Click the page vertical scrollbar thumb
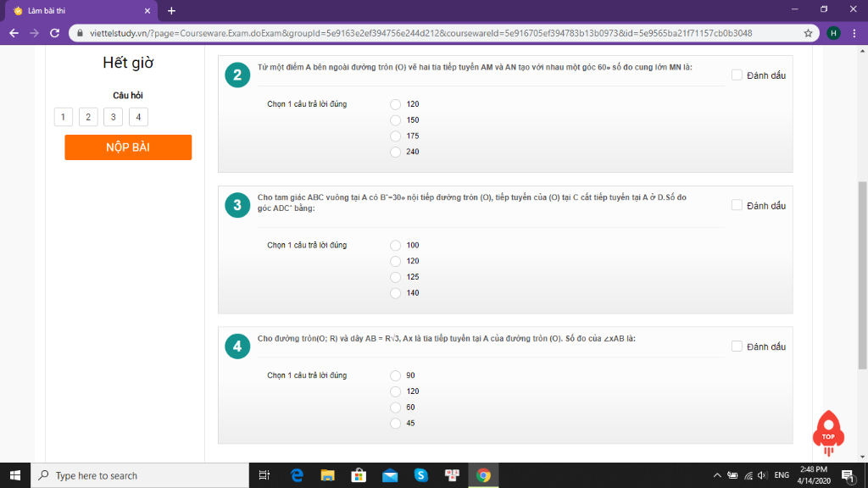Screen dimensions: 868x488 [862, 275]
